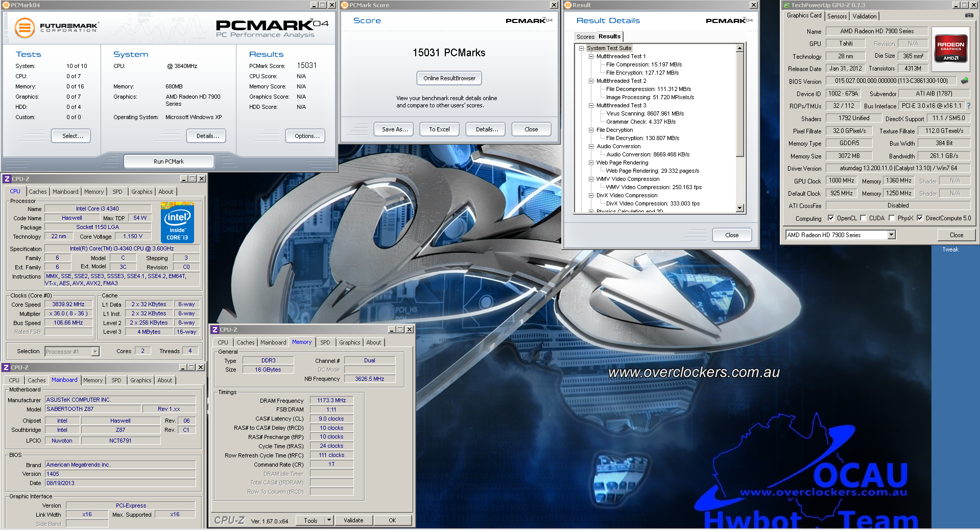Click the Z icon of the CPU-Z Mainboard window
Screen dimensions: 980x530
(6, 367)
